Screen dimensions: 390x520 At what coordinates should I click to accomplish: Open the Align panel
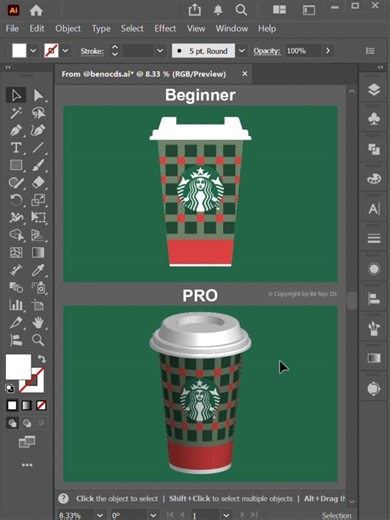pyautogui.click(x=374, y=298)
